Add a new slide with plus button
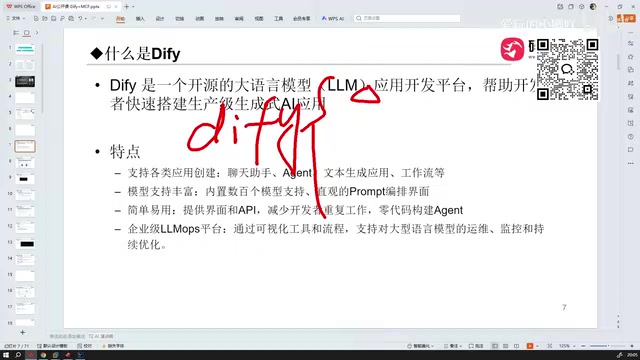640x360 pixels. [22, 333]
